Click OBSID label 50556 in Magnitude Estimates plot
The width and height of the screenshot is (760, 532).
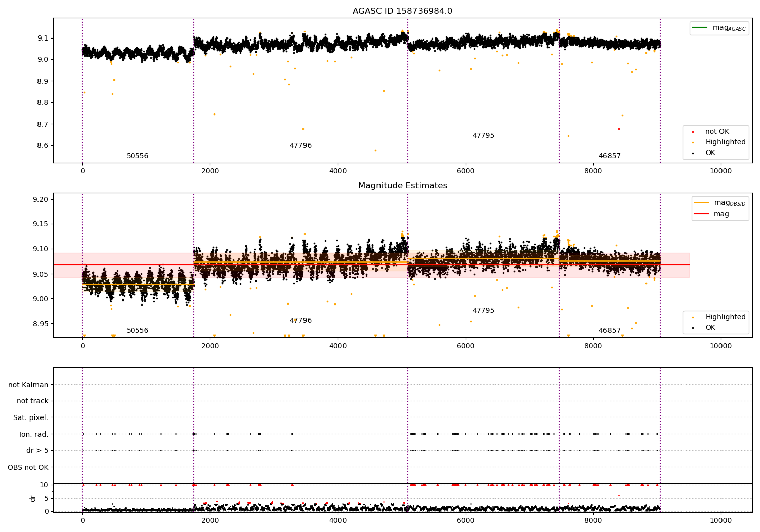(x=138, y=331)
